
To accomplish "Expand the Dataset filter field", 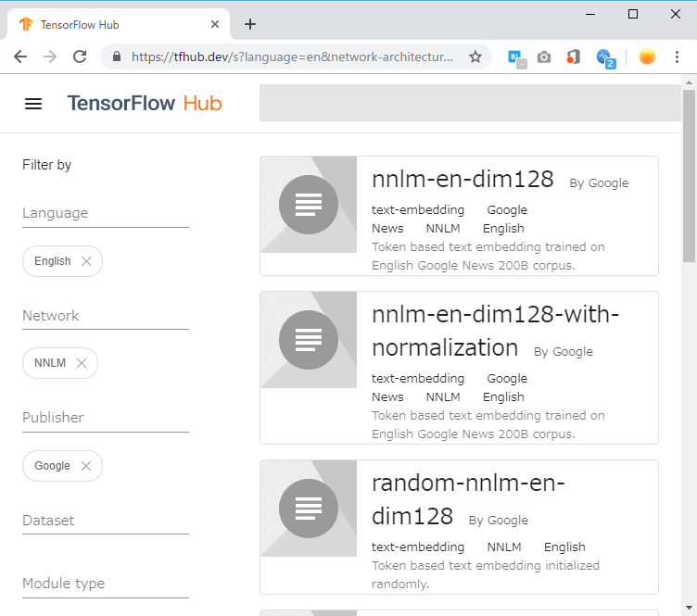I will click(106, 521).
